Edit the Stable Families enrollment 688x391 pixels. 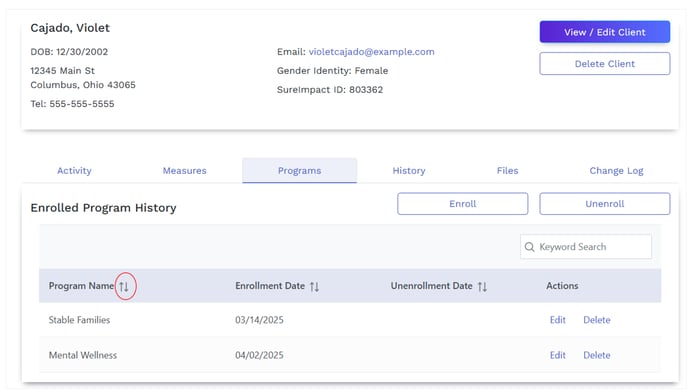[558, 320]
